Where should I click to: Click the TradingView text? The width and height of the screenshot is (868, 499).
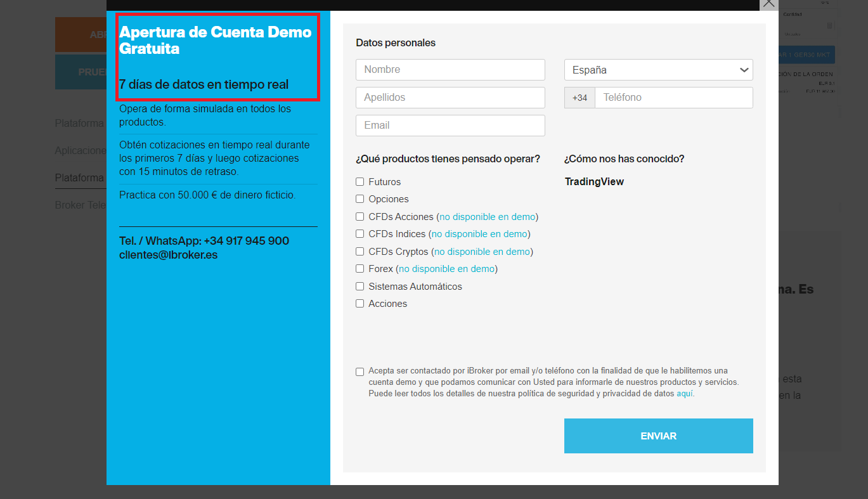(594, 182)
